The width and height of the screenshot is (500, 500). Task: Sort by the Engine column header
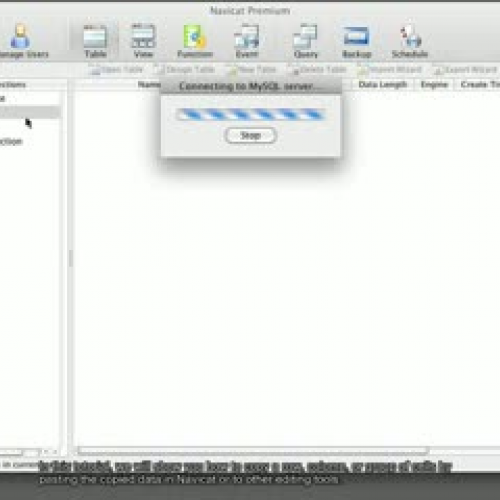(x=434, y=85)
